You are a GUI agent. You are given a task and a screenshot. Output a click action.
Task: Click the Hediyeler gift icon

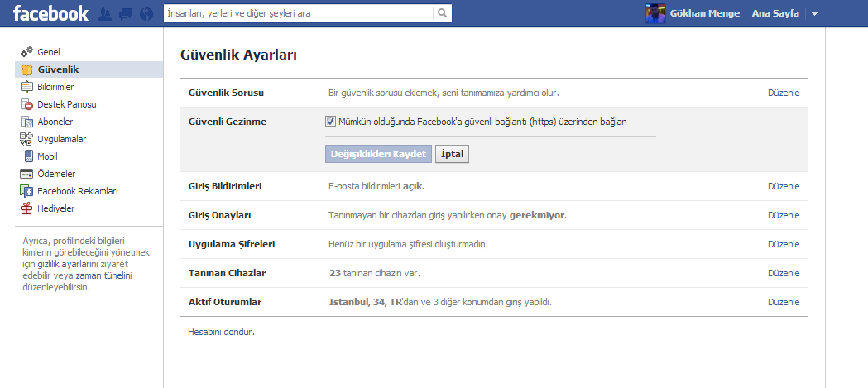[x=26, y=208]
